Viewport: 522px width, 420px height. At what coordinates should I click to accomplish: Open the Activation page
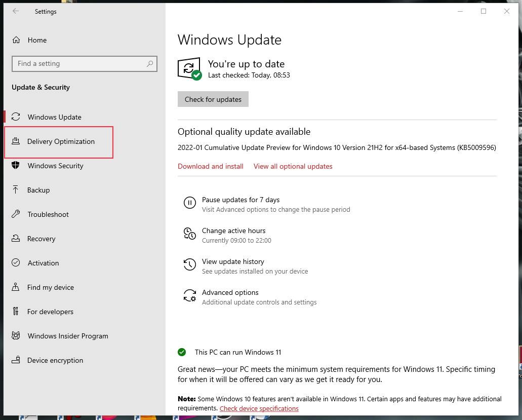pos(43,263)
